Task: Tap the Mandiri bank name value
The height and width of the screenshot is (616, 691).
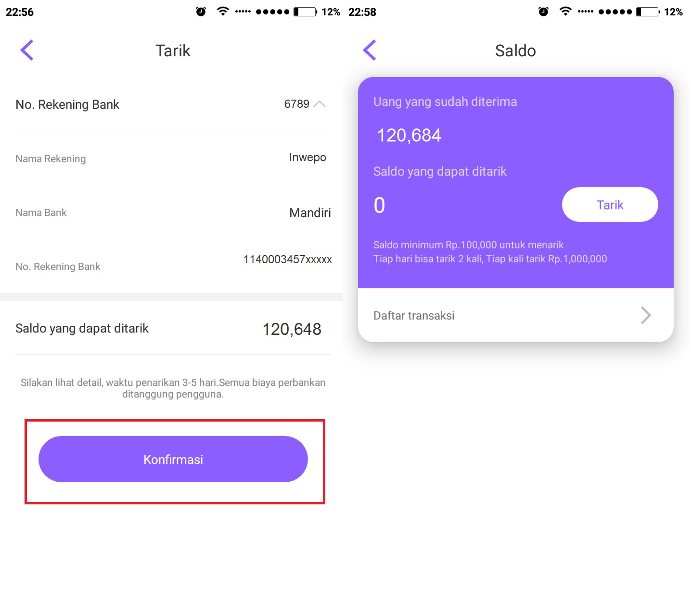Action: pos(310,213)
